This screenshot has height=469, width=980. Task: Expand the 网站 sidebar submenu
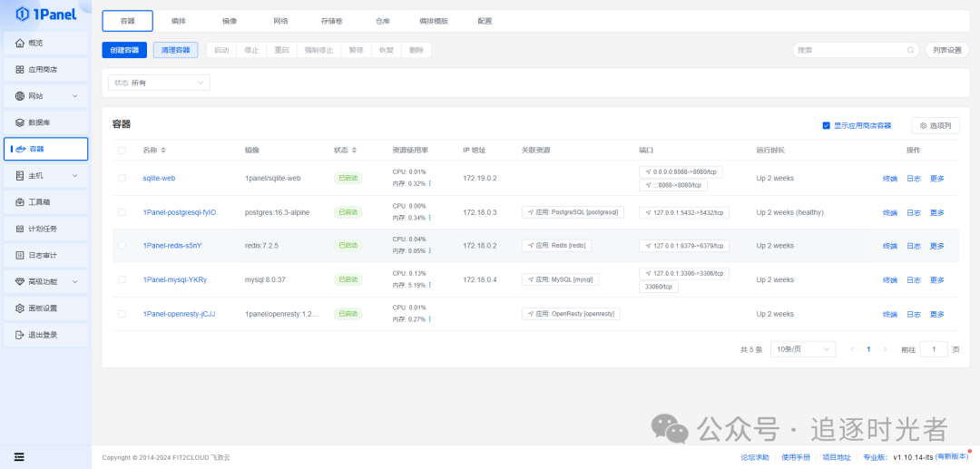[74, 96]
